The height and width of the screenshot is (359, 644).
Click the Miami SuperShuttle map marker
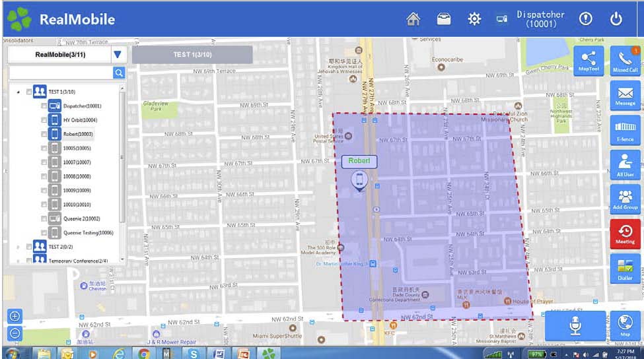click(293, 328)
